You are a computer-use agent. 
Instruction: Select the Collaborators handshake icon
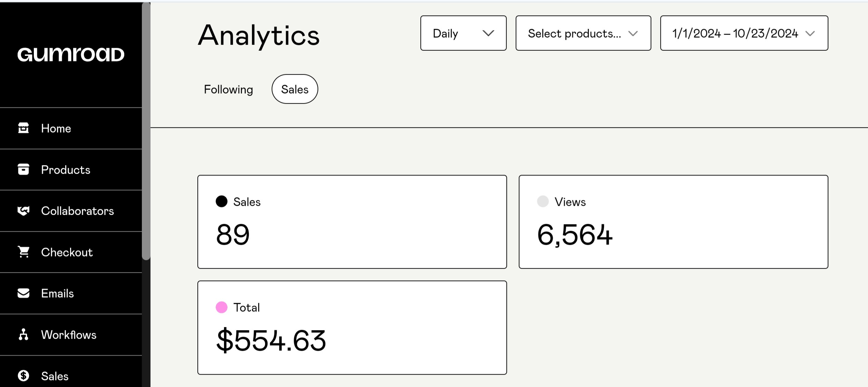[23, 211]
